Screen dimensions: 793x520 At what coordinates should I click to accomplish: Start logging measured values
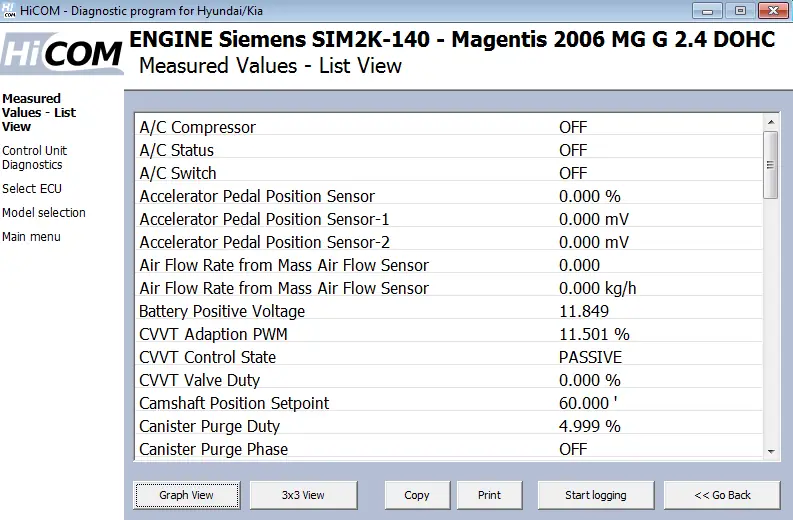tap(595, 495)
